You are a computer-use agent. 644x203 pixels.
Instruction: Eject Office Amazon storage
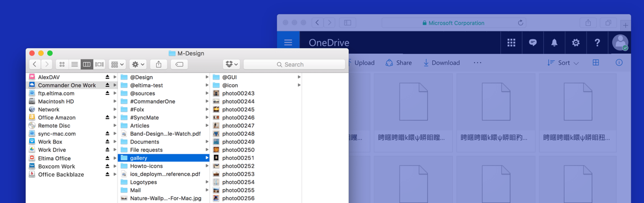pos(107,117)
